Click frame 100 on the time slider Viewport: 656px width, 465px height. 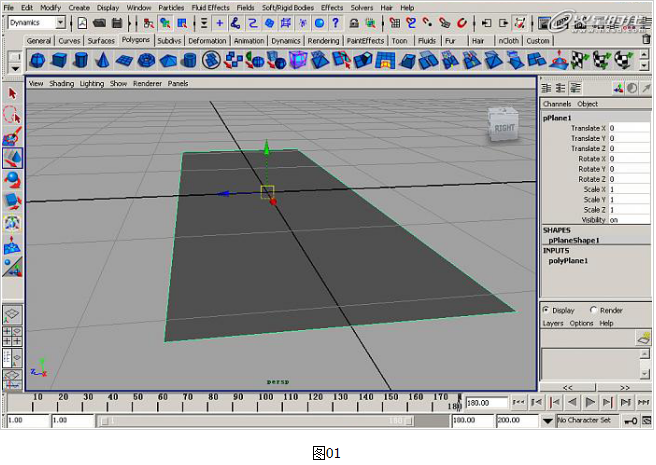pyautogui.click(x=266, y=403)
